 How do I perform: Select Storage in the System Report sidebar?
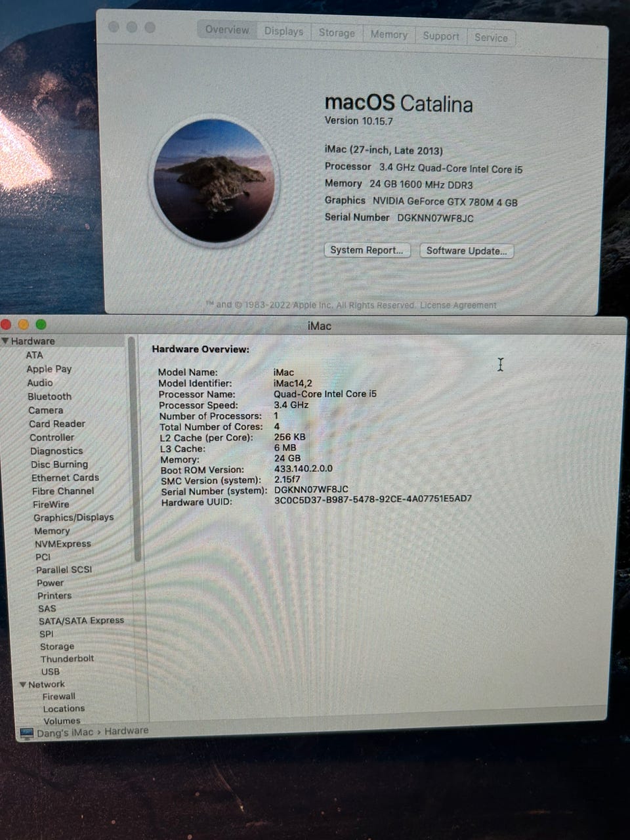point(57,646)
